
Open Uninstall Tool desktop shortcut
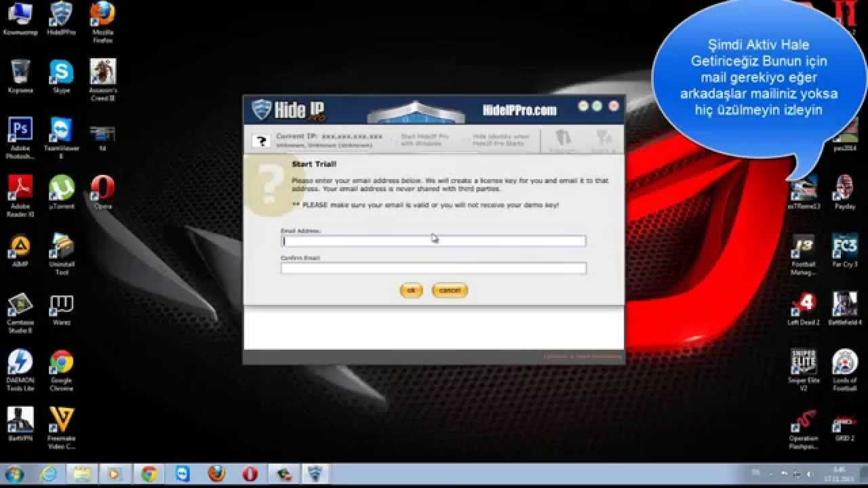click(x=61, y=255)
